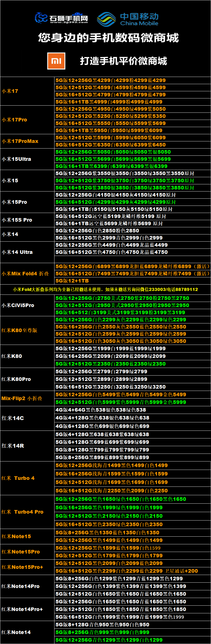Click the orange Xiaomi MI logo

tap(56, 61)
